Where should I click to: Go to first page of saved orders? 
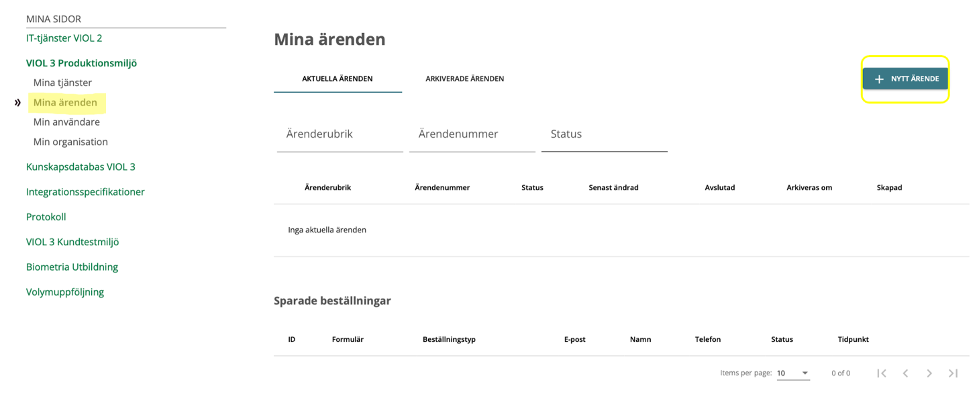pos(882,373)
